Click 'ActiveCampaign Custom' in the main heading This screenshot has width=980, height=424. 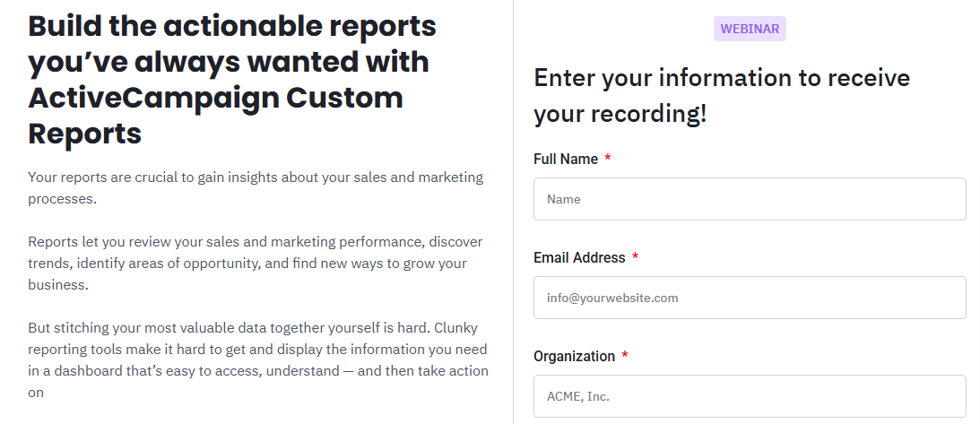coord(215,97)
